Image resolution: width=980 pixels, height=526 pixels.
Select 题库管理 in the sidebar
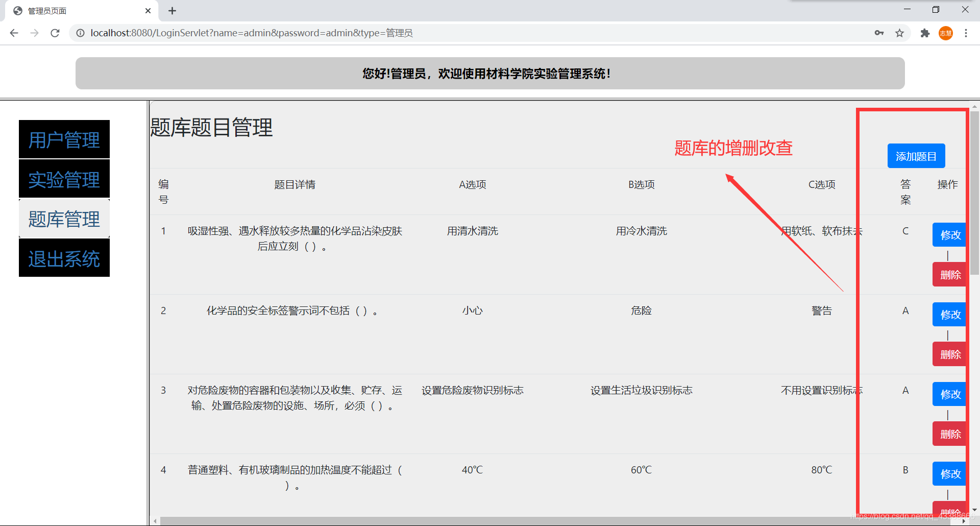pos(64,219)
